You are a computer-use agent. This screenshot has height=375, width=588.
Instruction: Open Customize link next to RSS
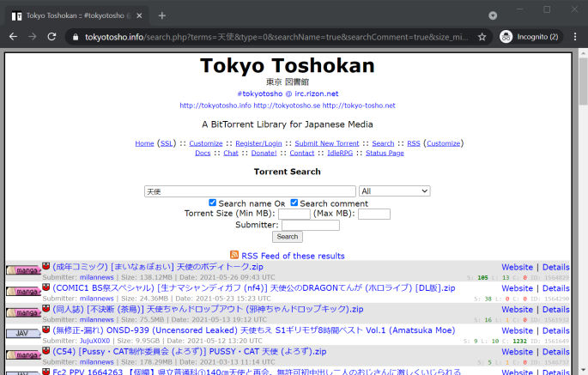443,143
